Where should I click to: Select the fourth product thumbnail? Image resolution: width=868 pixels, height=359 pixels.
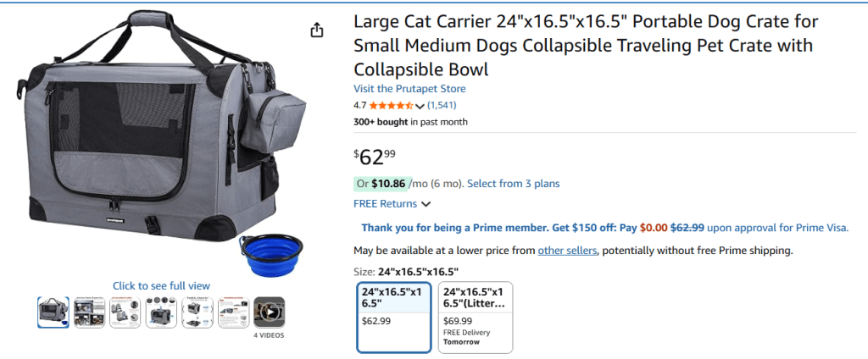pos(161,312)
